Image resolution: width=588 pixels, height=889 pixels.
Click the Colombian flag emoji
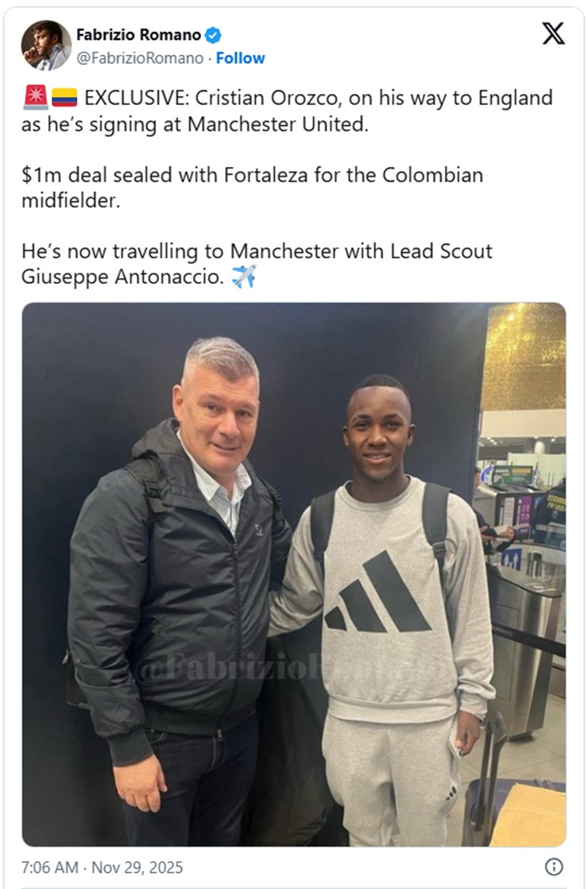(64, 98)
